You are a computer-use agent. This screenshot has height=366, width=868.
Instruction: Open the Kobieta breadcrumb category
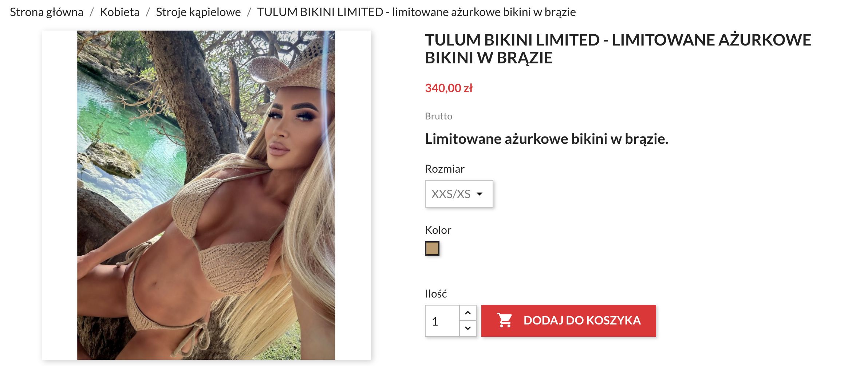pos(119,12)
